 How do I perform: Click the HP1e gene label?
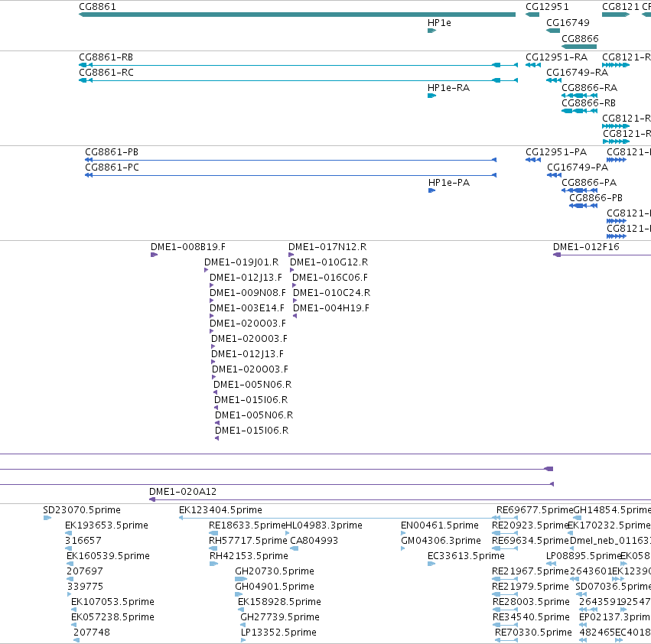(439, 23)
